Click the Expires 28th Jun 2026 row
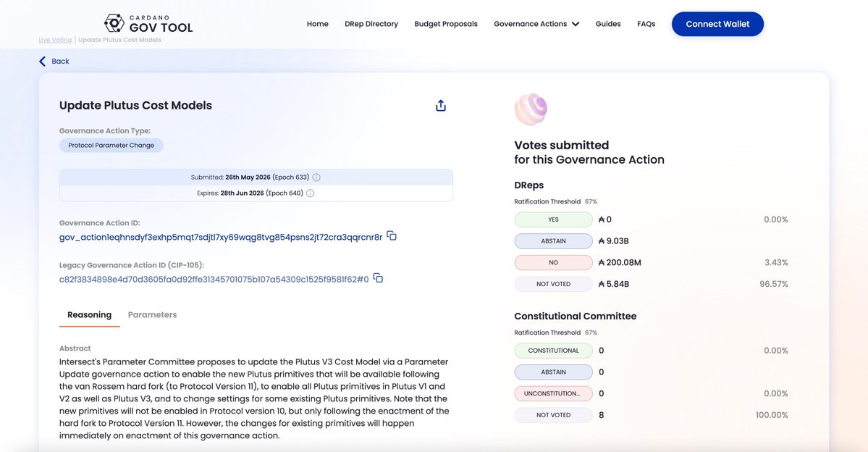This screenshot has height=452, width=868. (x=256, y=193)
